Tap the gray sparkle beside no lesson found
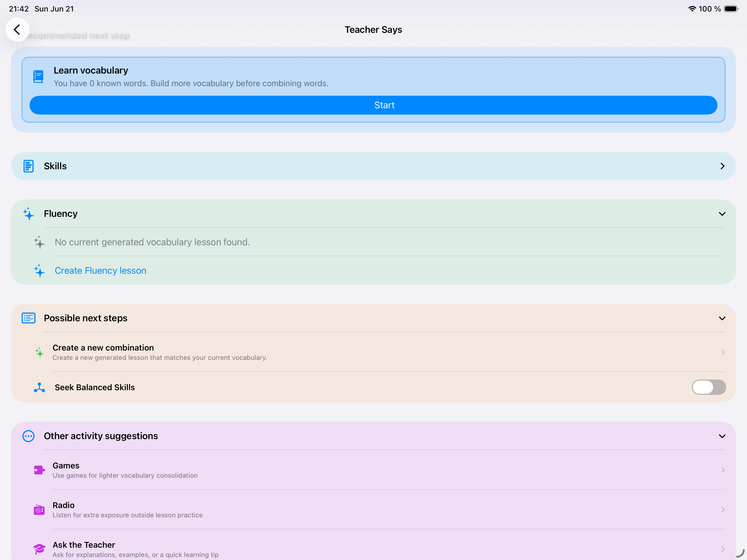Image resolution: width=747 pixels, height=560 pixels. [x=39, y=242]
